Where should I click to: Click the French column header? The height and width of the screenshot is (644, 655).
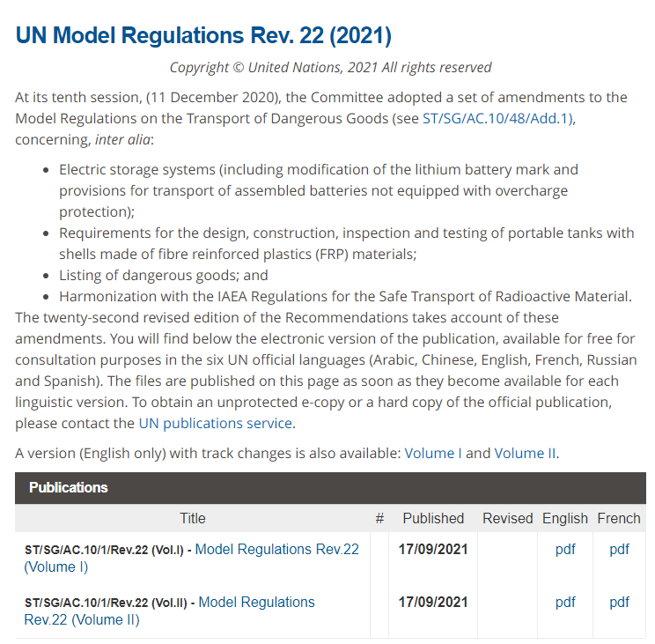point(619,518)
